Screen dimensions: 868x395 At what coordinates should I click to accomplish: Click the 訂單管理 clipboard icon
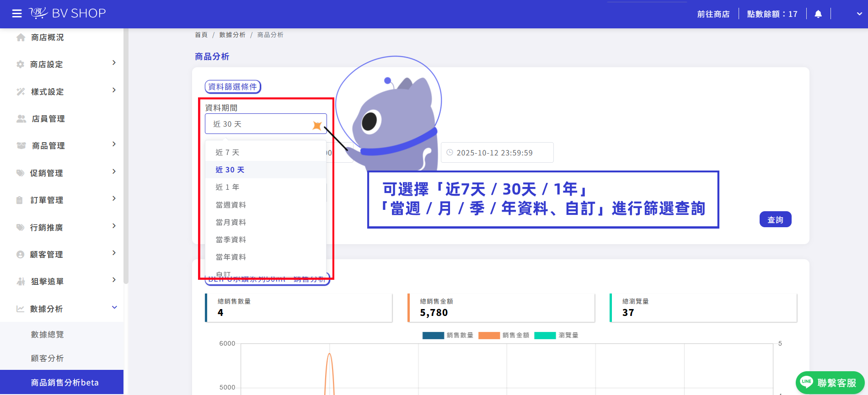pos(19,200)
